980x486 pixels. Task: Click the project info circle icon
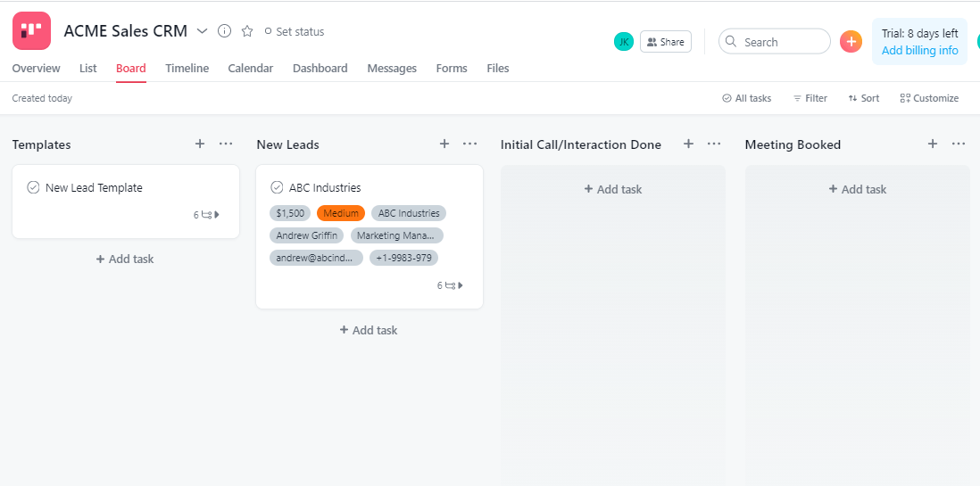tap(224, 31)
